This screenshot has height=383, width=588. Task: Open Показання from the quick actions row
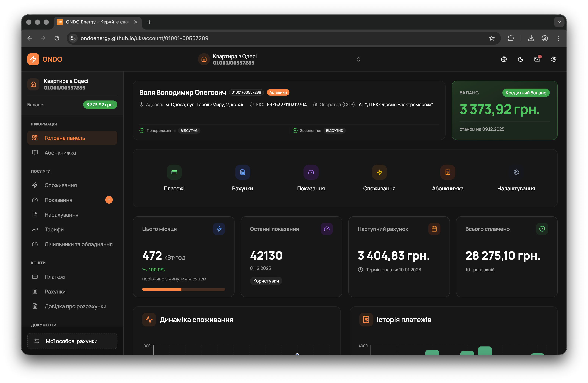tap(311, 172)
